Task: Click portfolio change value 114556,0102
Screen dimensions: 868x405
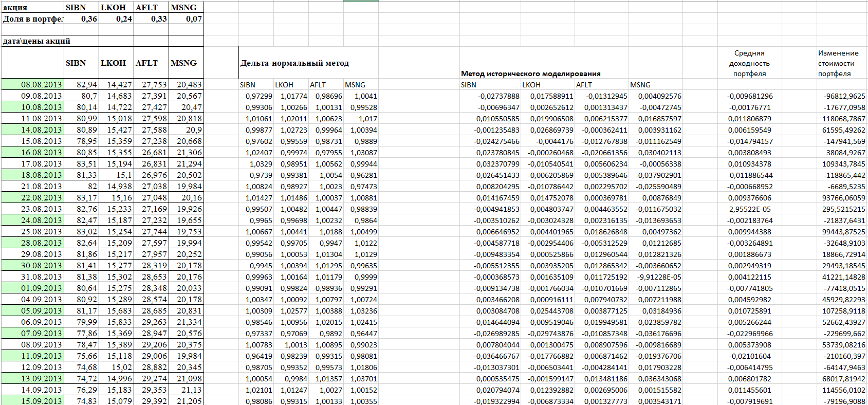Action: (x=841, y=390)
